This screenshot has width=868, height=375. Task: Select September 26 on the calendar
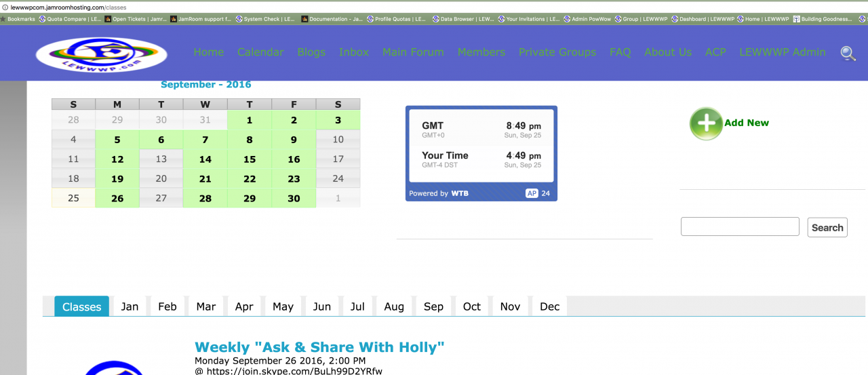117,199
